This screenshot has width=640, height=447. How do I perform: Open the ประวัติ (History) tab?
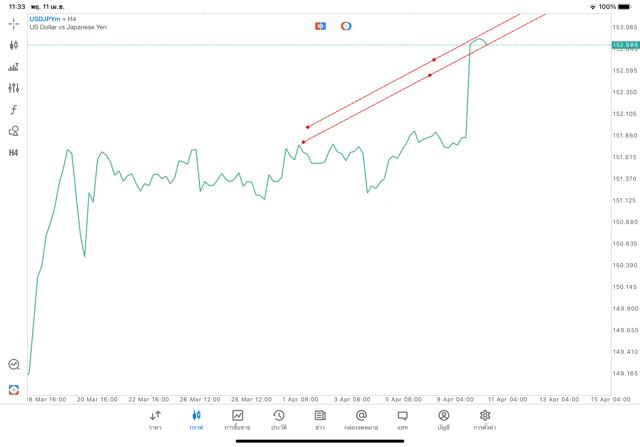pyautogui.click(x=279, y=420)
